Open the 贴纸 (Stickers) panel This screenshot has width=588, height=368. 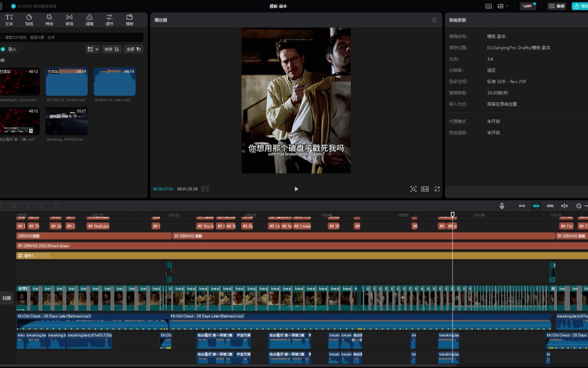click(29, 20)
